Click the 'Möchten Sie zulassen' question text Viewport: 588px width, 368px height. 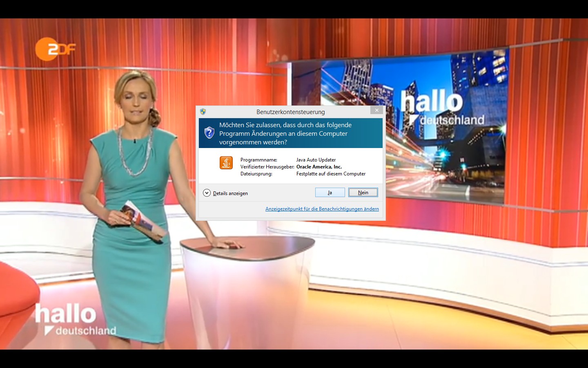pyautogui.click(x=285, y=134)
